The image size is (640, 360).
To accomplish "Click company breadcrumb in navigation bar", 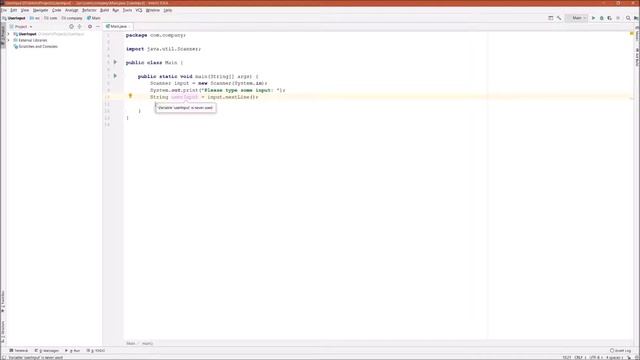I will (x=72, y=18).
